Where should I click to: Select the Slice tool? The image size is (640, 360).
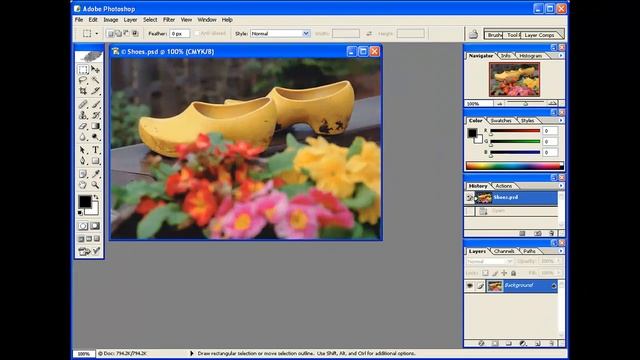pos(95,91)
